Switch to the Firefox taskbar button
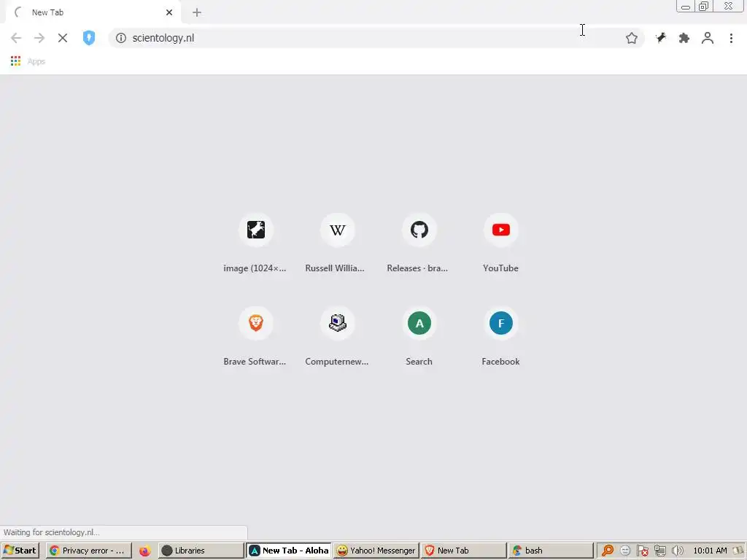 [x=145, y=551]
